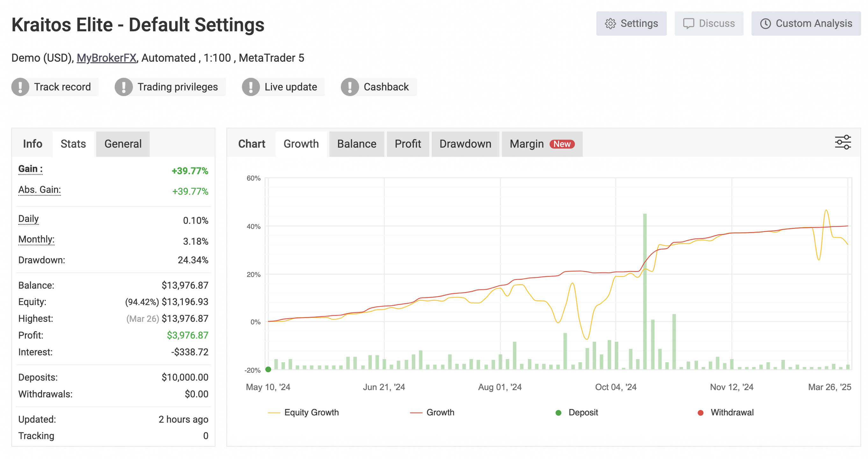Toggle Deposit markers in legend
The image size is (868, 459).
click(583, 412)
